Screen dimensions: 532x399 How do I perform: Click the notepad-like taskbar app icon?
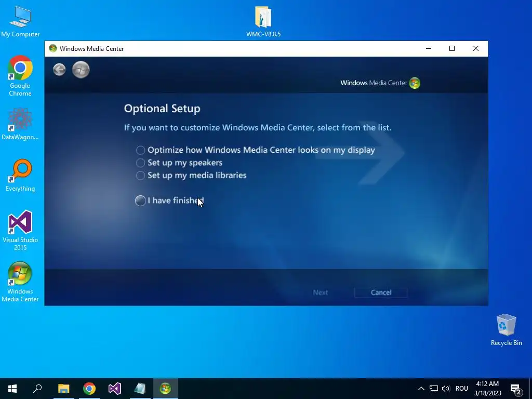(140, 389)
